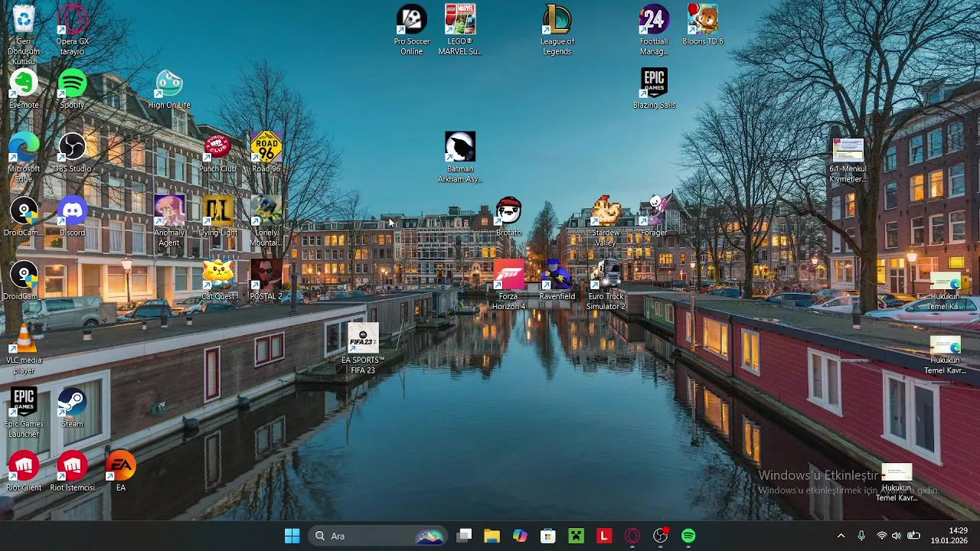Select Stardew Valley game icon
Viewport: 980px width, 551px height.
606,221
